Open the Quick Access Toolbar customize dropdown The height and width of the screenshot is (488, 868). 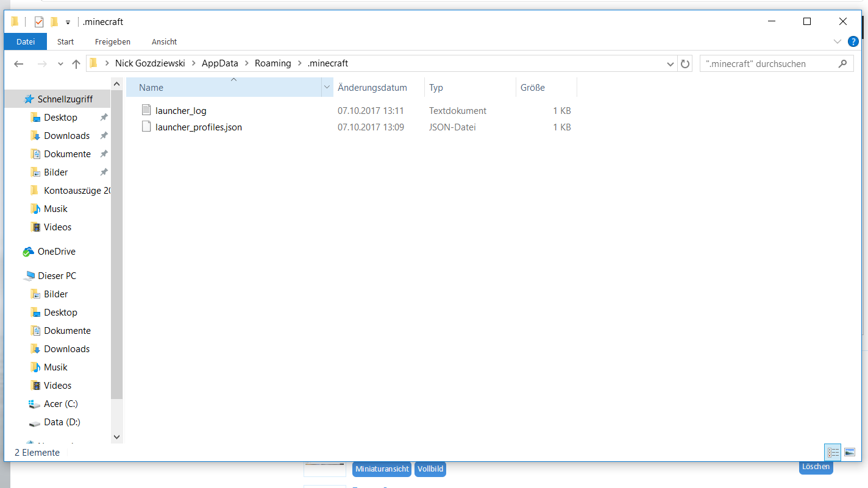[x=68, y=23]
